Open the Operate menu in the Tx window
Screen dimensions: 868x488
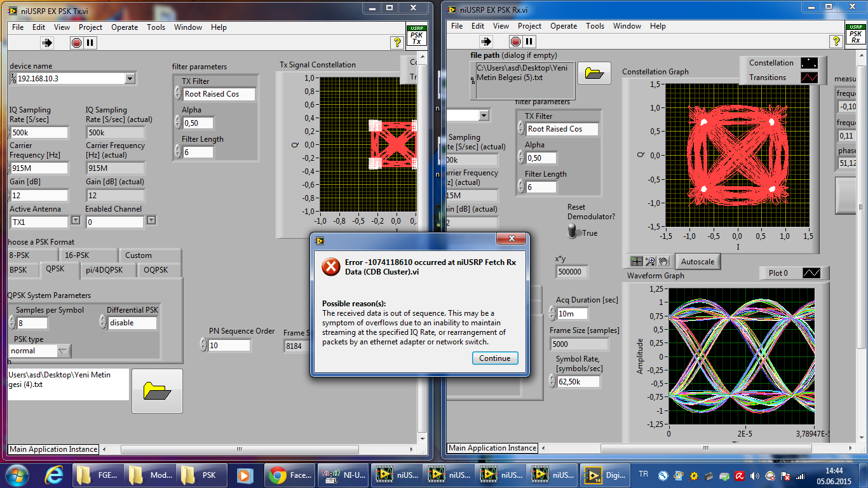125,27
